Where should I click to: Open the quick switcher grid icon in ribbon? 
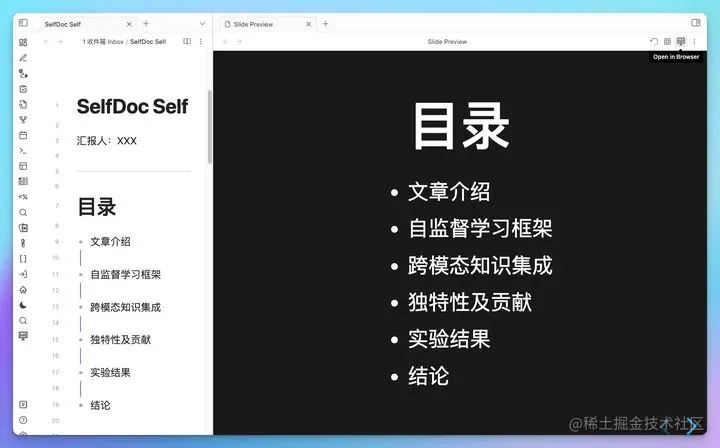[23, 42]
